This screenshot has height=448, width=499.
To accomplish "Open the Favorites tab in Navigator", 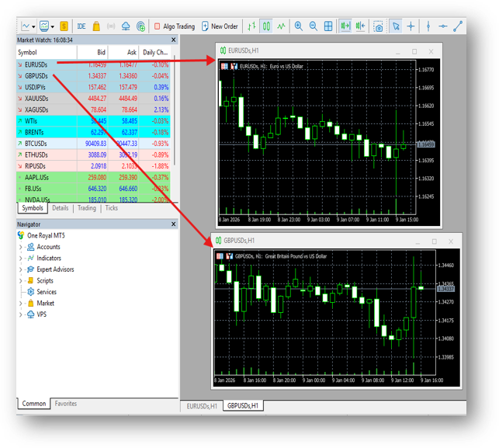I will pyautogui.click(x=66, y=404).
